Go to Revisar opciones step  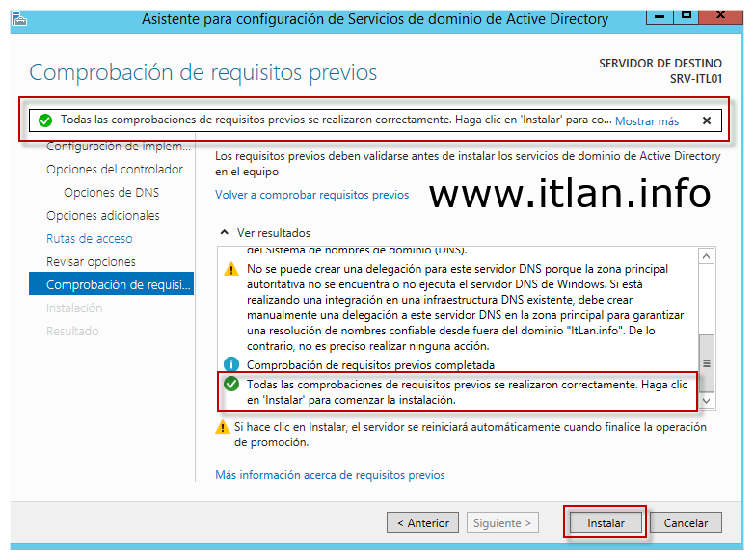(x=91, y=262)
